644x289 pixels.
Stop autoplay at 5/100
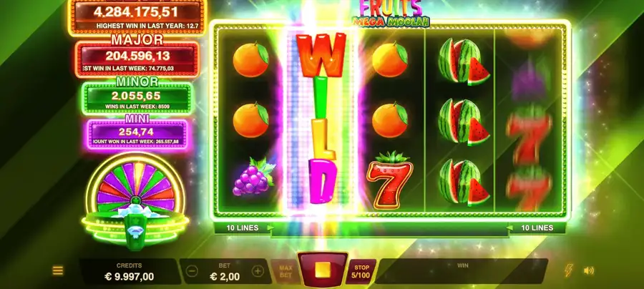coord(360,271)
